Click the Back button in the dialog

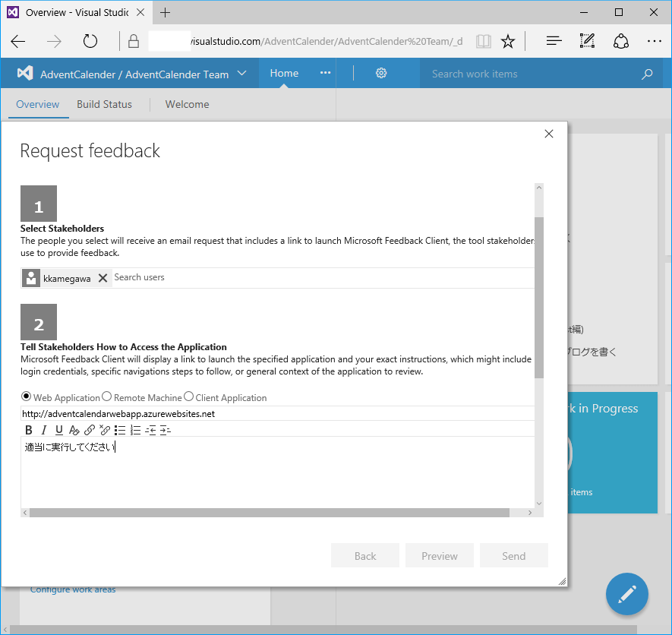[x=365, y=556]
